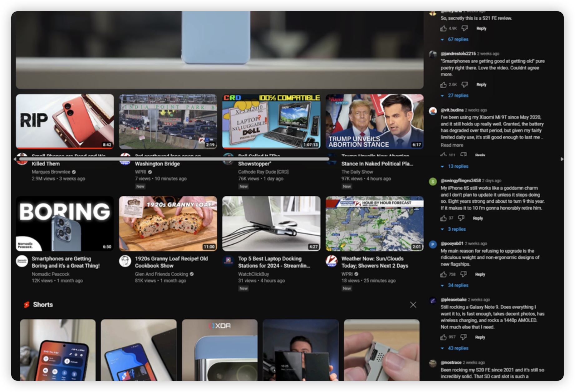
Task: Open the Short showing a man holding two phones
Action: [x=301, y=350]
